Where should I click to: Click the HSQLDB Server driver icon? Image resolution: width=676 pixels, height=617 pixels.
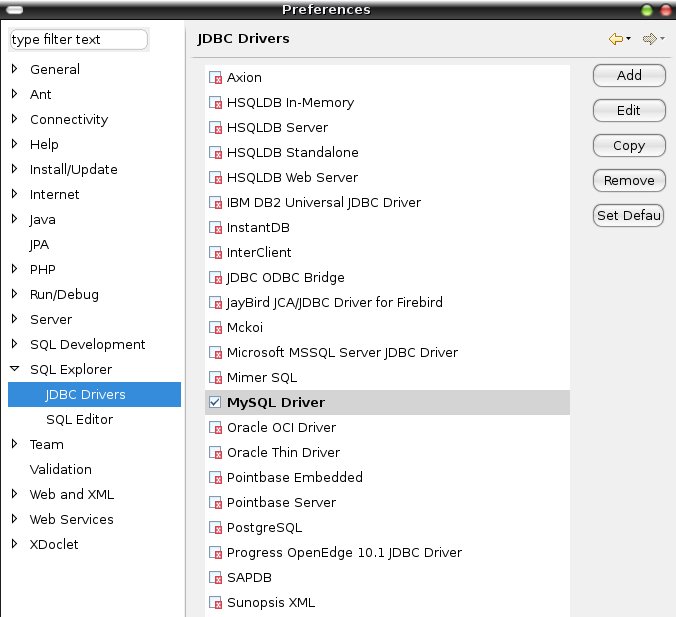[215, 128]
